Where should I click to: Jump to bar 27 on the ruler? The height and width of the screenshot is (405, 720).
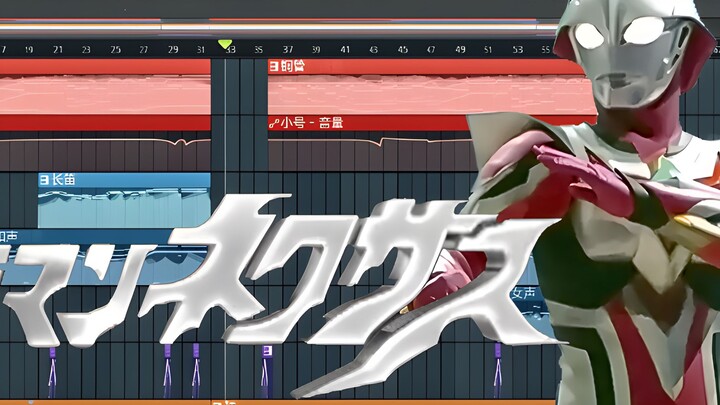click(x=144, y=50)
